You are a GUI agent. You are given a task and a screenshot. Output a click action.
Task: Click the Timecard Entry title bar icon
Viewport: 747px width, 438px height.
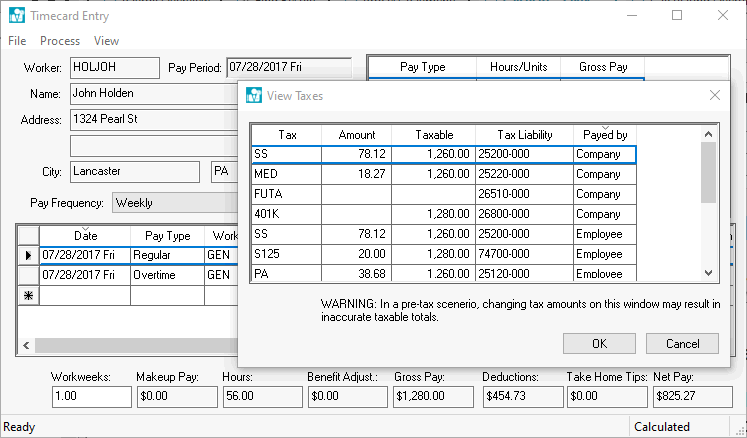click(14, 16)
